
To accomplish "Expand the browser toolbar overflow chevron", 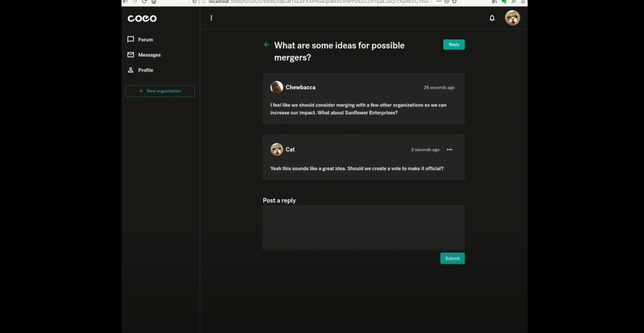I will pyautogui.click(x=513, y=2).
